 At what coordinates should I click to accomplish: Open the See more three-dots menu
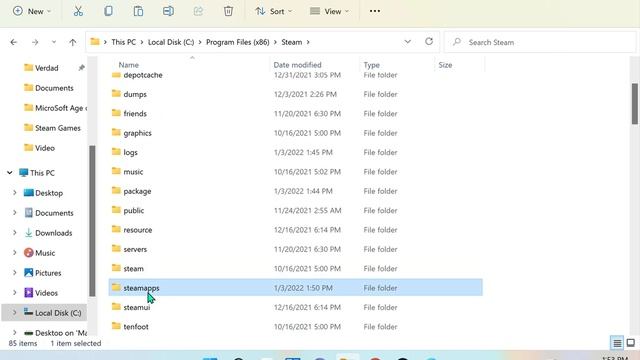(375, 11)
